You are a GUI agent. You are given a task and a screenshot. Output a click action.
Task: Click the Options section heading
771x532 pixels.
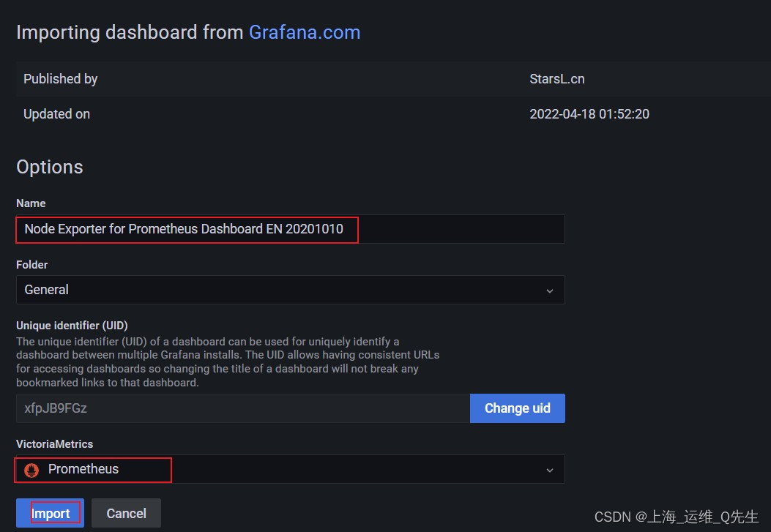[50, 167]
